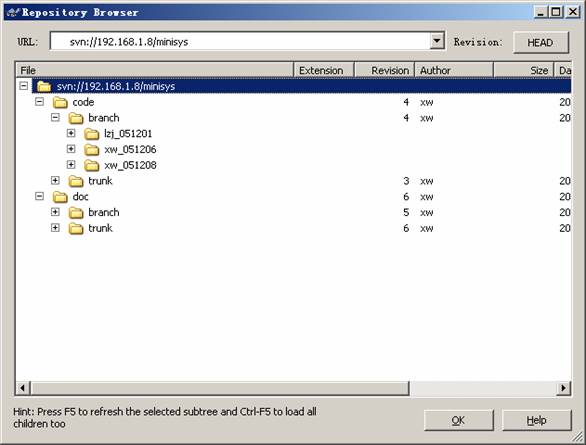Viewport: 586px width, 445px height.
Task: Collapse the code folder node
Action: [x=39, y=102]
